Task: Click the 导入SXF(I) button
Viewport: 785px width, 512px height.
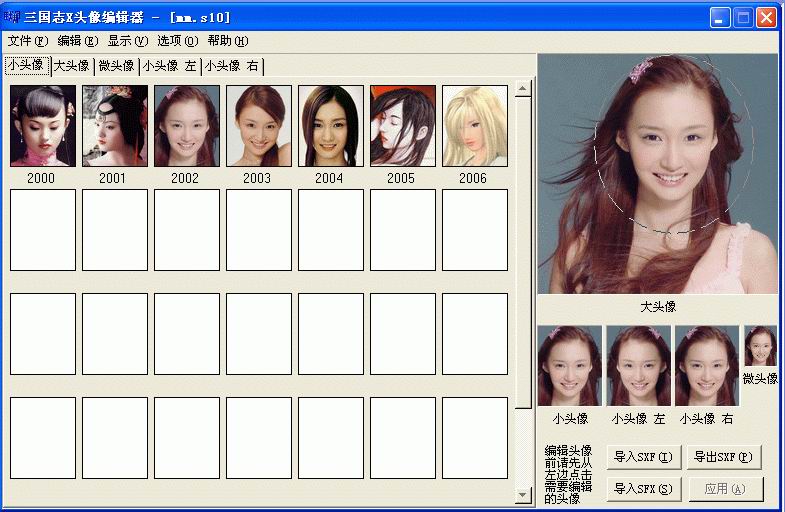Action: point(643,457)
